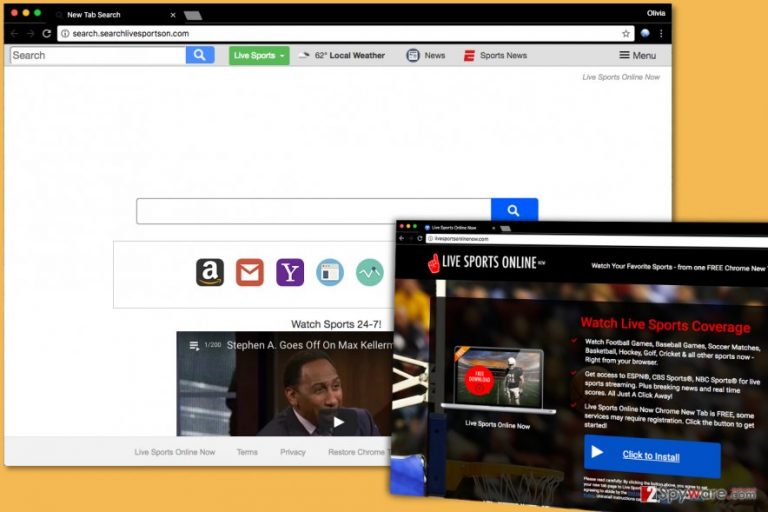The width and height of the screenshot is (768, 512).
Task: Go back in the main browser window
Action: (14, 33)
